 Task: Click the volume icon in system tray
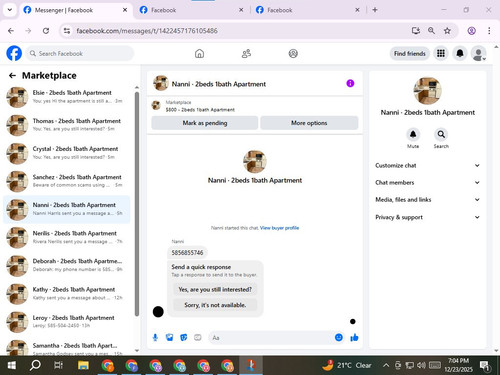pyautogui.click(x=421, y=365)
